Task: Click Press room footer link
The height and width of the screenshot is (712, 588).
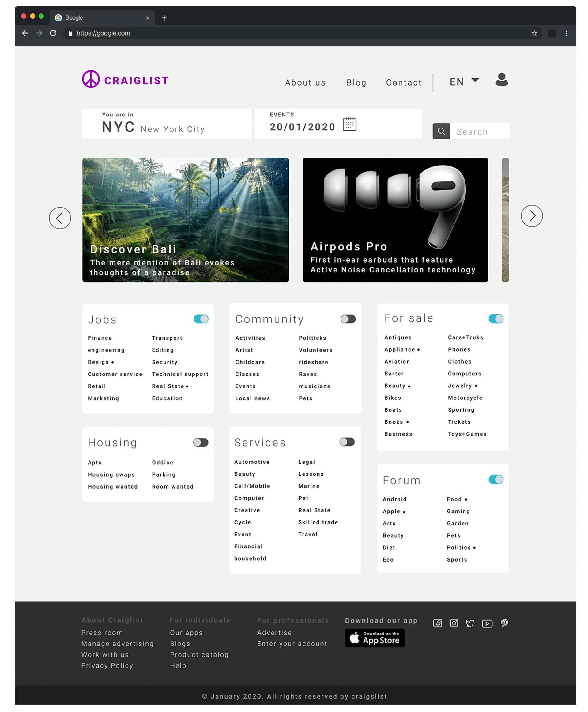Action: coord(102,633)
